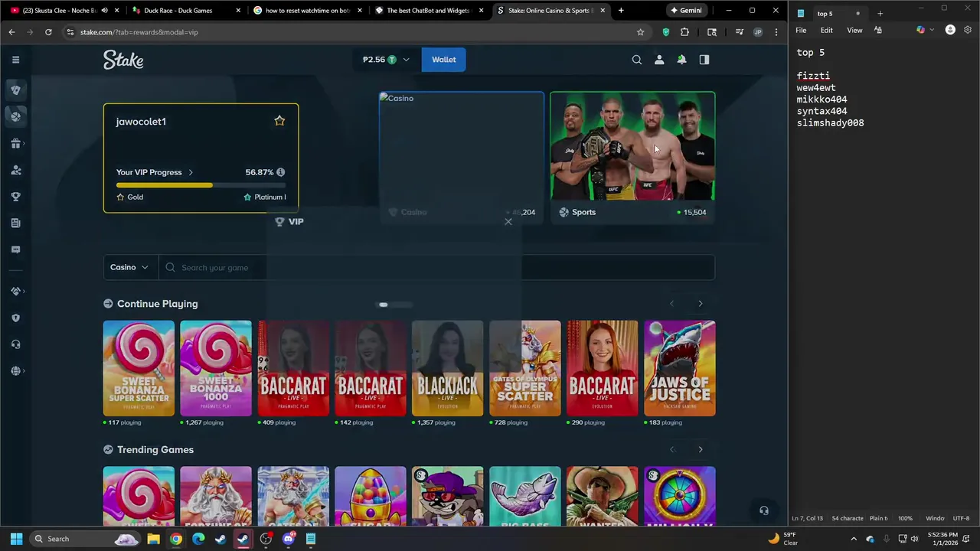Image resolution: width=980 pixels, height=551 pixels.
Task: Reload the Stake page
Action: point(48,32)
